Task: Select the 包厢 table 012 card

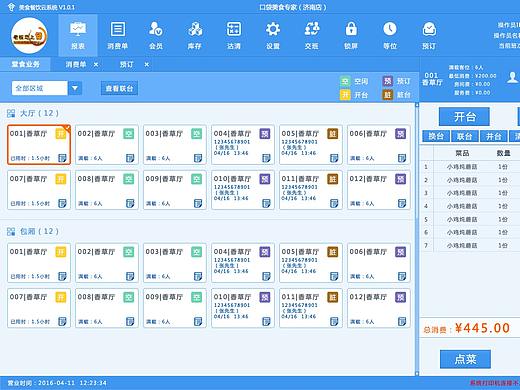Action: coord(379,308)
